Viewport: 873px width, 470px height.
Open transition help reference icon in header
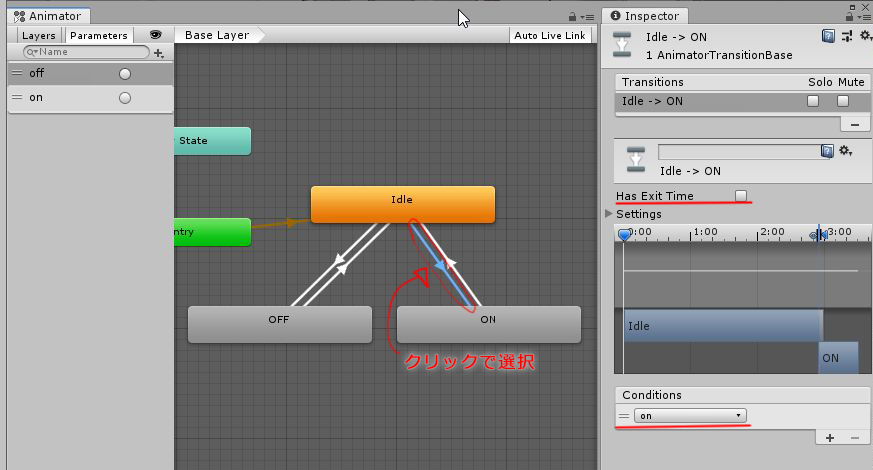(828, 37)
